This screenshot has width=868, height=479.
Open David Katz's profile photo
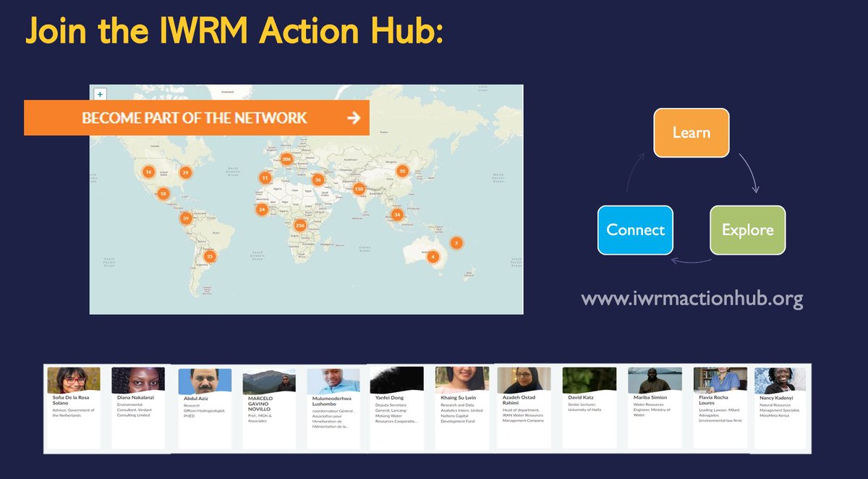(x=590, y=380)
